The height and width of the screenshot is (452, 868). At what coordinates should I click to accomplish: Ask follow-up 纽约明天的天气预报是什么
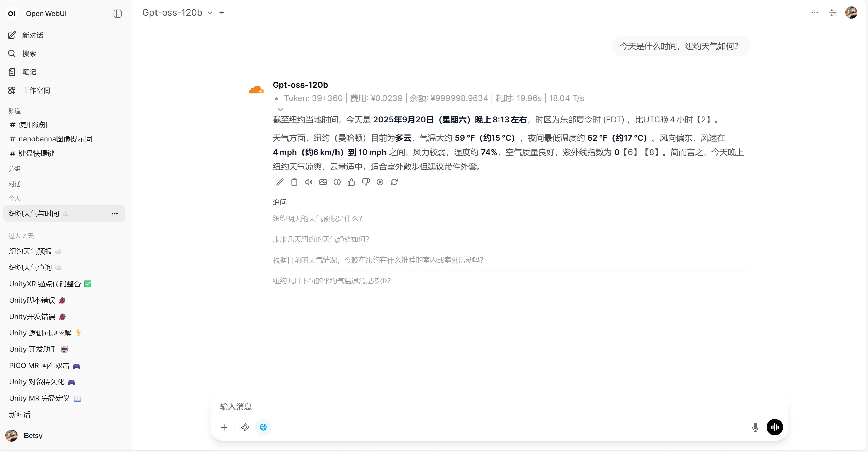tap(317, 218)
